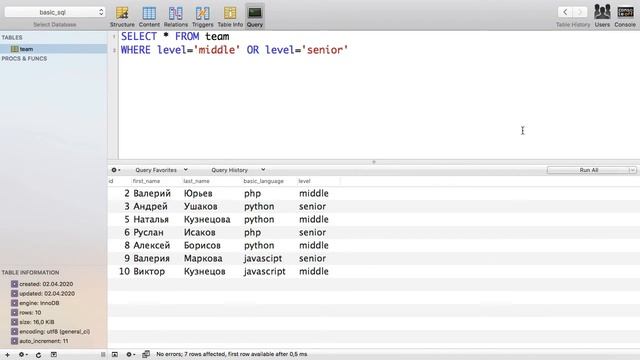
Task: Select the cell Исаков
Action: click(x=199, y=233)
